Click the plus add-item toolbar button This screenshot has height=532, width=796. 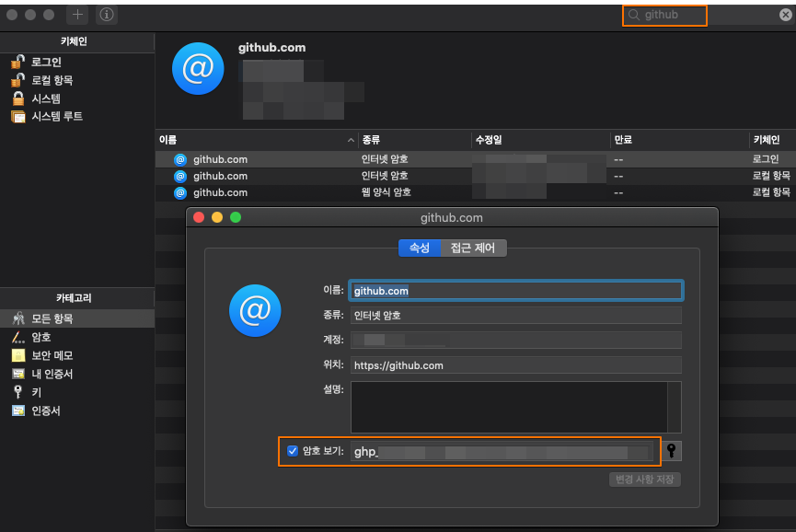coord(77,15)
